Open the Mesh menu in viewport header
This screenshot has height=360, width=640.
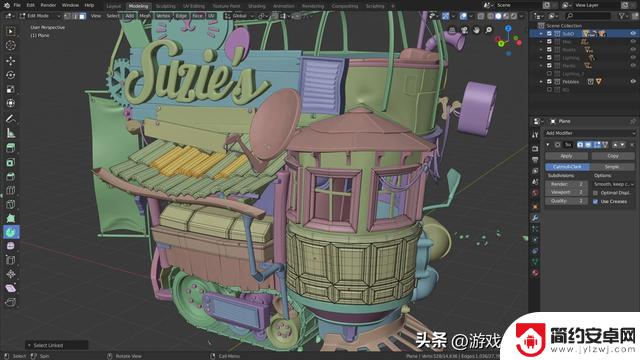145,16
